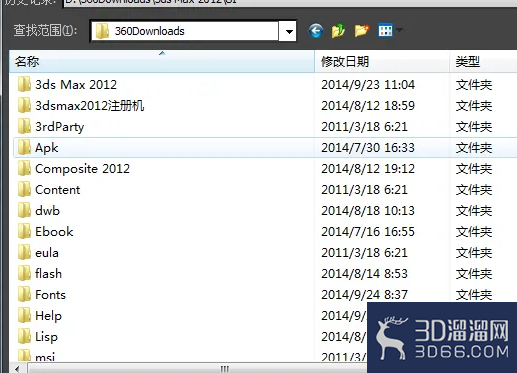Select the 3dsmax2012注册机 folder icon
This screenshot has width=517, height=373.
click(x=24, y=105)
